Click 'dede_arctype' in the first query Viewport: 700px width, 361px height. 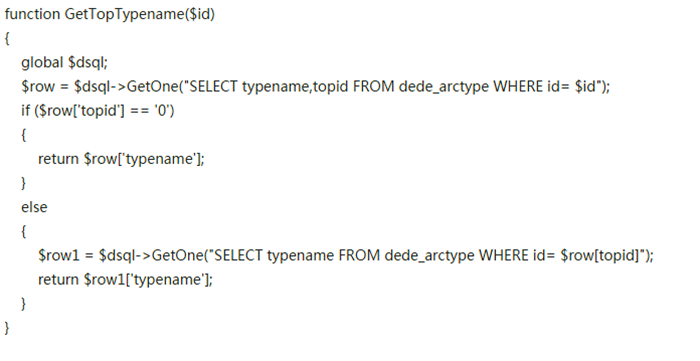tap(443, 87)
